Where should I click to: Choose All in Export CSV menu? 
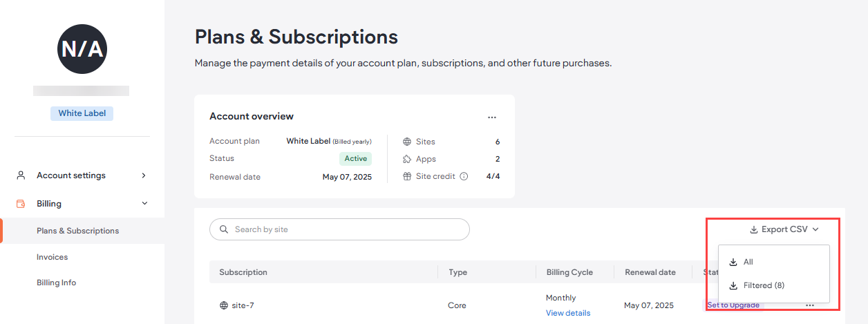[x=748, y=262]
